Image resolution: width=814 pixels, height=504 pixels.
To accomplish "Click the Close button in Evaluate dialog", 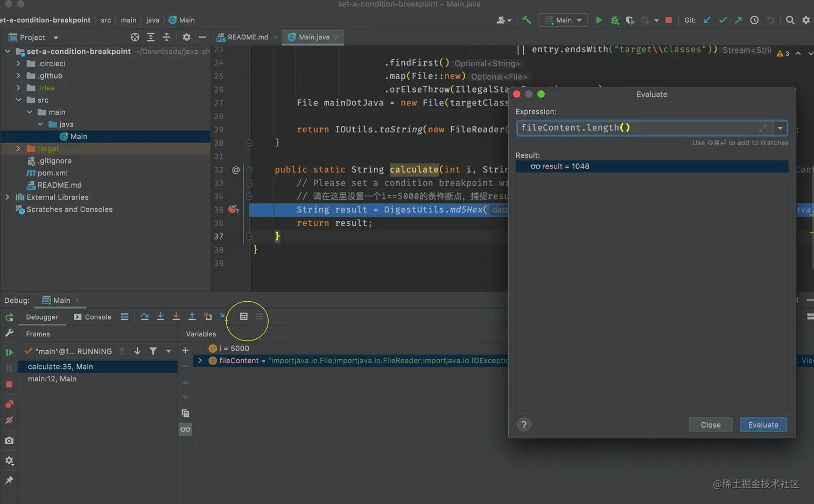I will (710, 424).
